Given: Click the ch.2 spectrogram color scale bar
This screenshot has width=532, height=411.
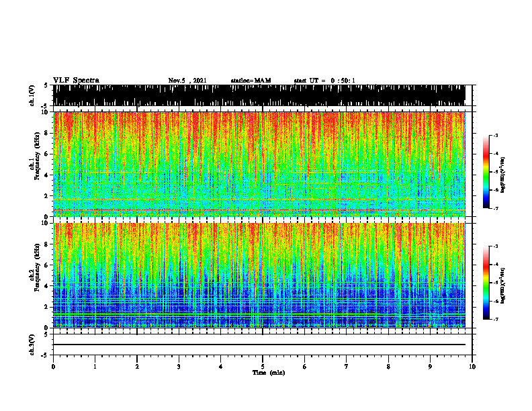Looking at the screenshot, I should 486,283.
